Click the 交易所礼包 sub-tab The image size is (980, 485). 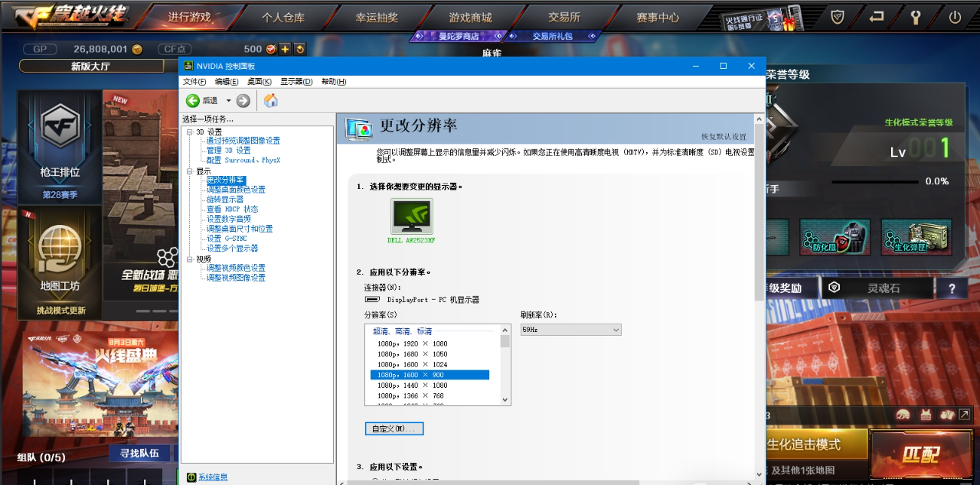click(553, 36)
